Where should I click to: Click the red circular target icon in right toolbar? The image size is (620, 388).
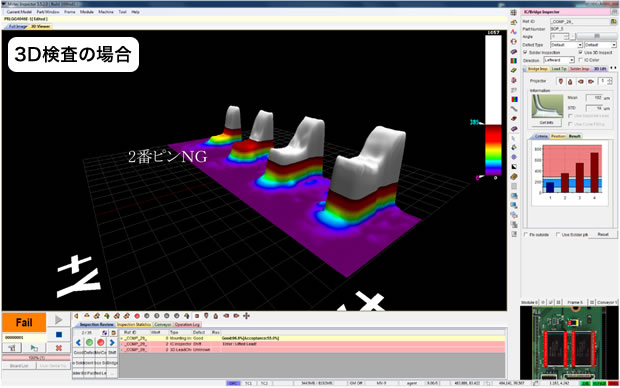click(x=514, y=41)
